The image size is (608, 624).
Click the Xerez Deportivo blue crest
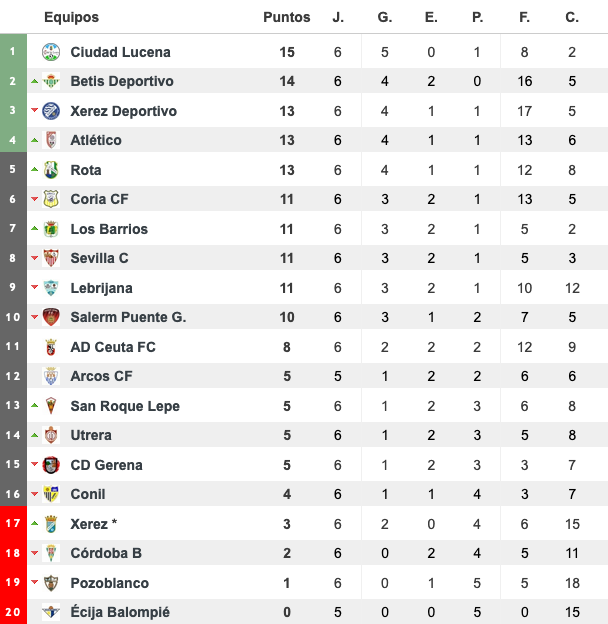coord(51,111)
